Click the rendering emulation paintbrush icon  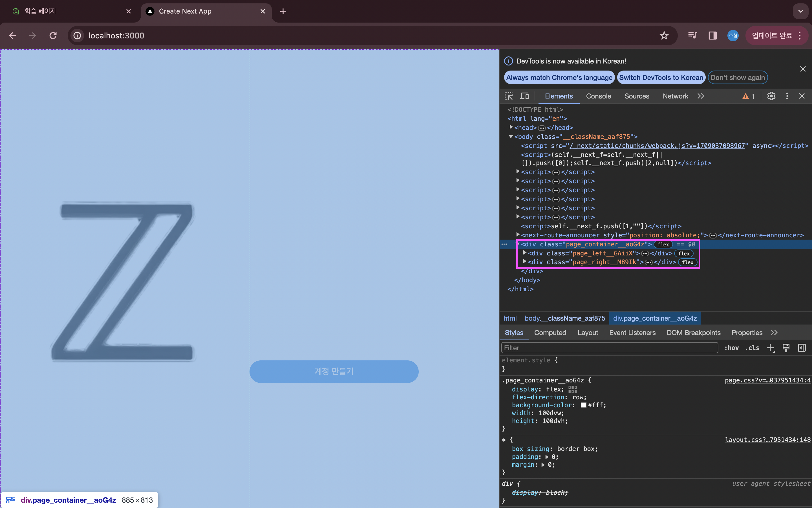(786, 348)
